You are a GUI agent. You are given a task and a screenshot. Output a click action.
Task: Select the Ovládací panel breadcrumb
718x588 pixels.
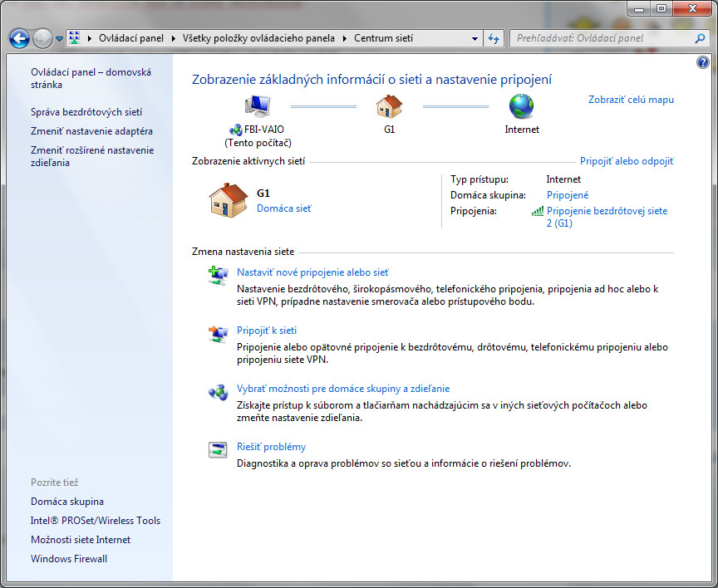131,38
